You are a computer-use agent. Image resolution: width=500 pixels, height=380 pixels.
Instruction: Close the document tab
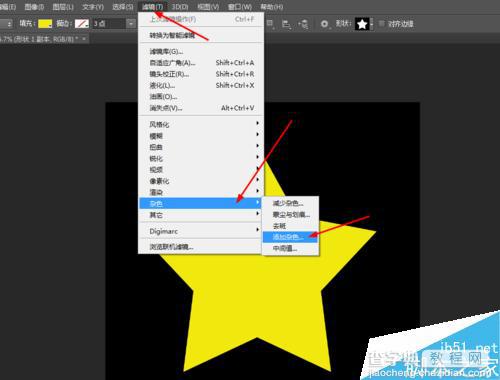(x=84, y=39)
